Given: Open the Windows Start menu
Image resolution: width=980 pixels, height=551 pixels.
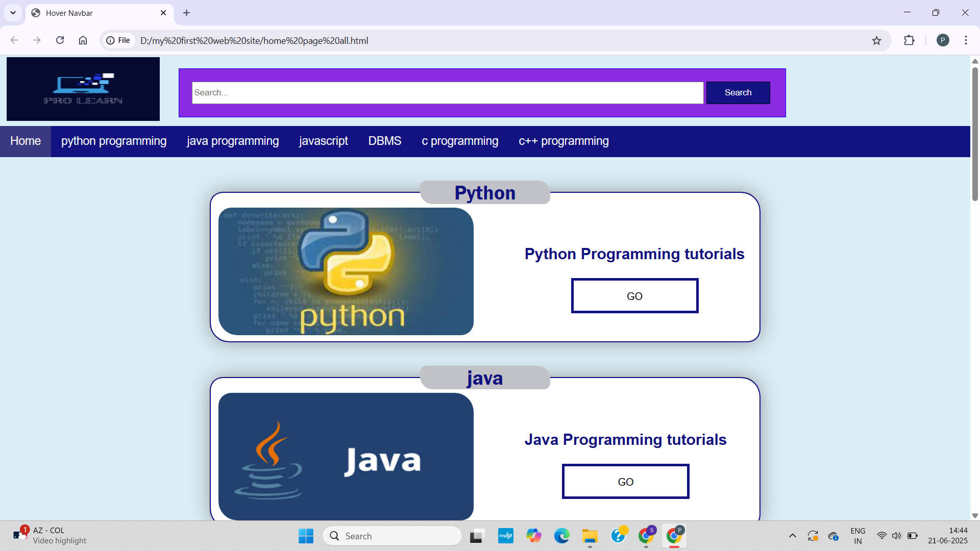Looking at the screenshot, I should pyautogui.click(x=306, y=536).
